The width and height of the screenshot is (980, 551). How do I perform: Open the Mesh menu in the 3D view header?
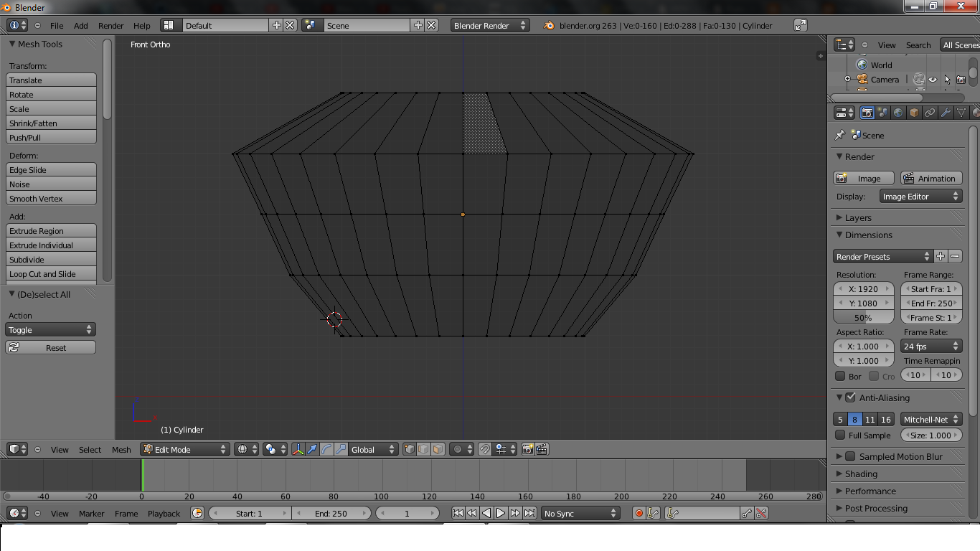[121, 449]
